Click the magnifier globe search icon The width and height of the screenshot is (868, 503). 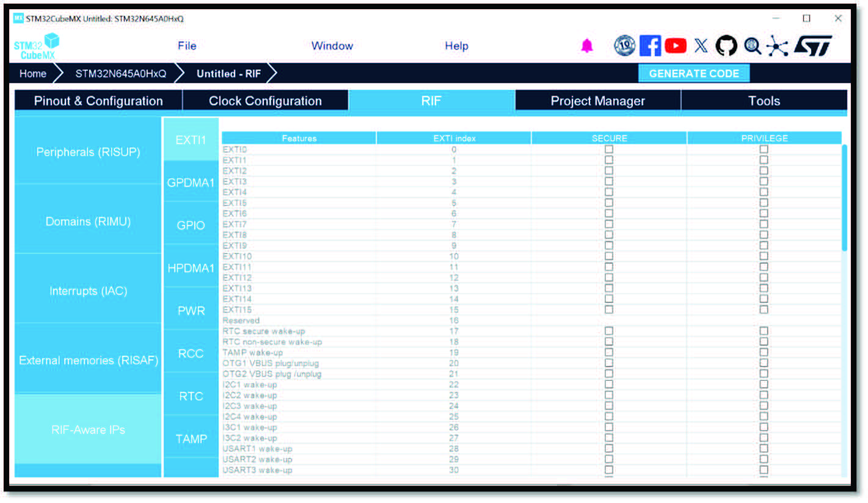753,46
